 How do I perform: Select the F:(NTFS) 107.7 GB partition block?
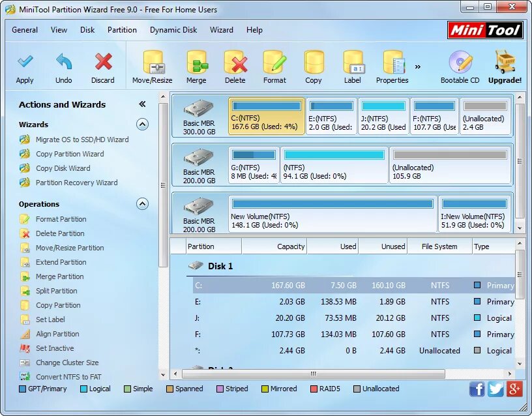(434, 116)
